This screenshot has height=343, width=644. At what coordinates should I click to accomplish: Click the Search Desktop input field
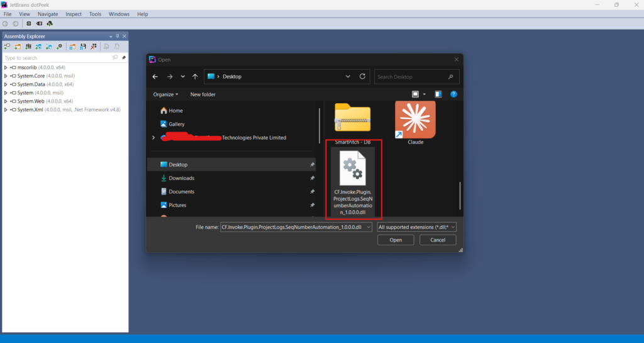[411, 77]
